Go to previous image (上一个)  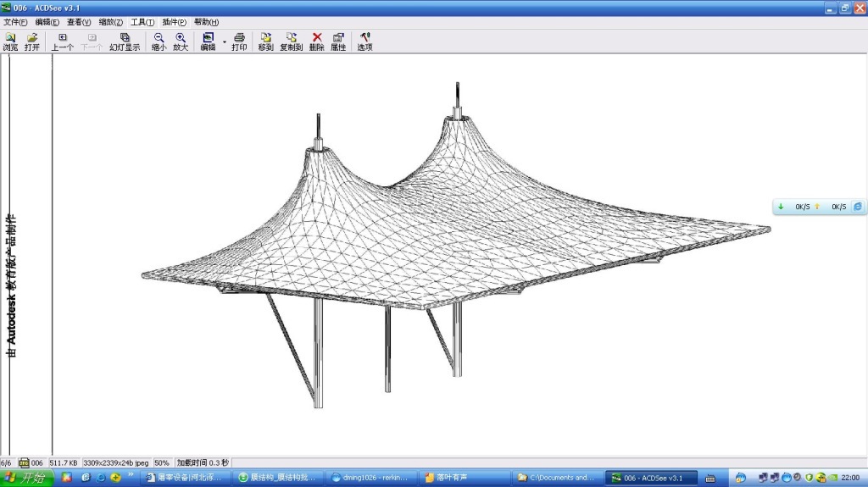63,42
